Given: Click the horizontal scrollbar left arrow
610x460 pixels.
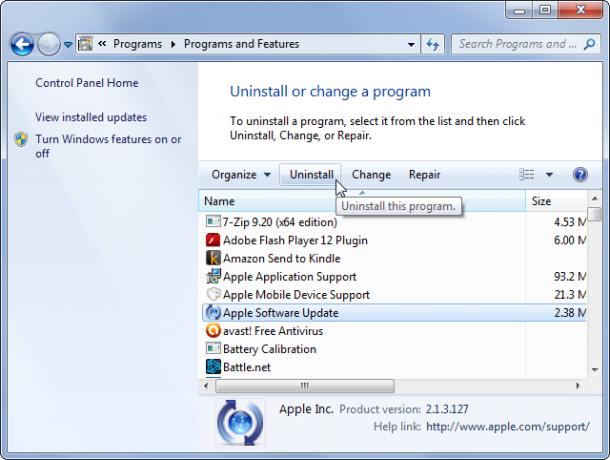Looking at the screenshot, I should (x=206, y=386).
